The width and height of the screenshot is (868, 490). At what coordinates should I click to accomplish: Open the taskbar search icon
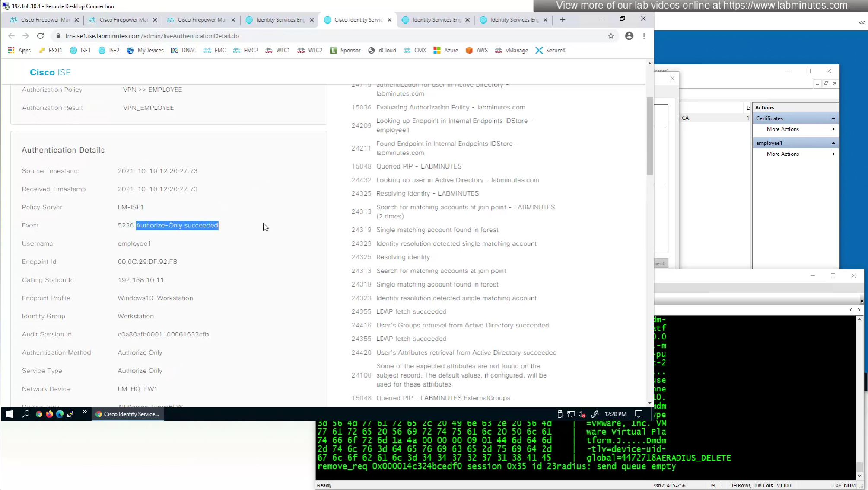coord(26,414)
